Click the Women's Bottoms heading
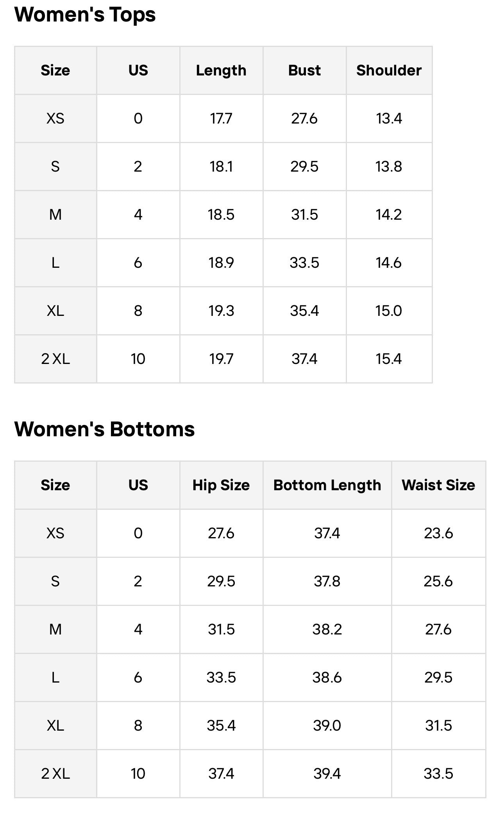Viewport: 504px width, 819px height. point(104,429)
